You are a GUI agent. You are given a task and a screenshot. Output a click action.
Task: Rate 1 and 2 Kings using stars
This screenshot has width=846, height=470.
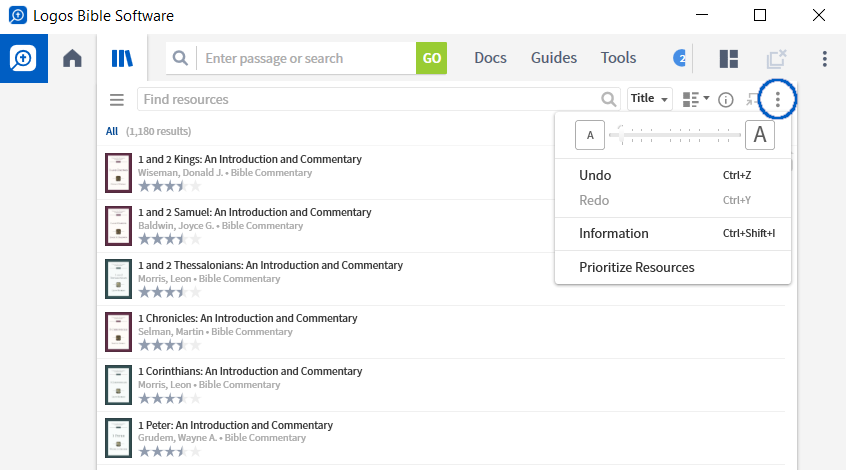click(169, 186)
